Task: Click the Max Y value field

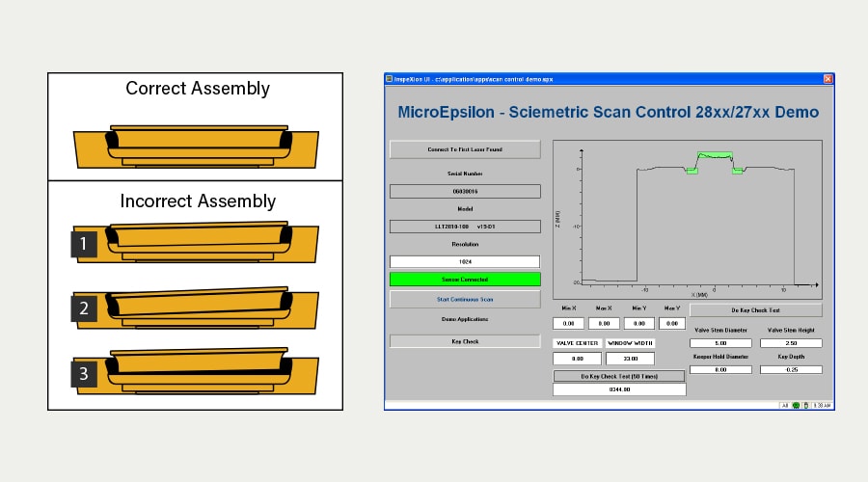Action: click(672, 324)
